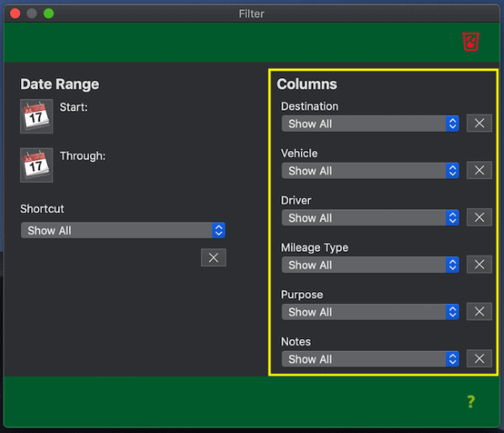
Task: Minimize the Filter window
Action: coord(32,13)
